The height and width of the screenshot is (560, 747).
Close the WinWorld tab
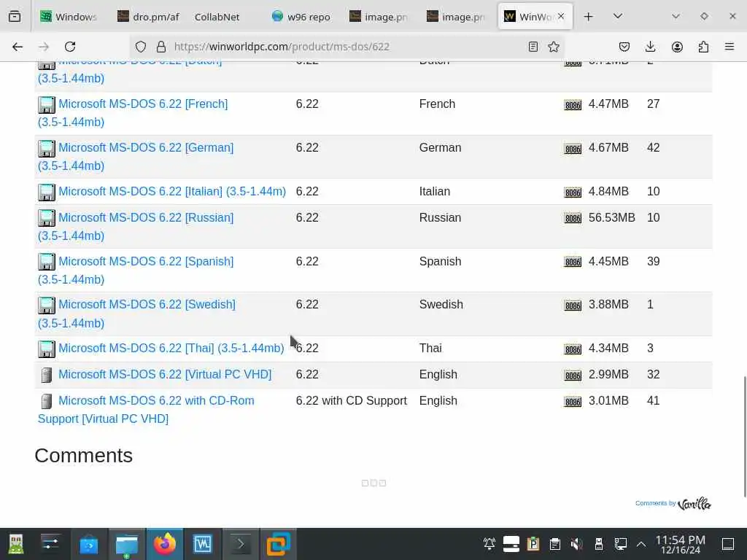click(x=561, y=17)
